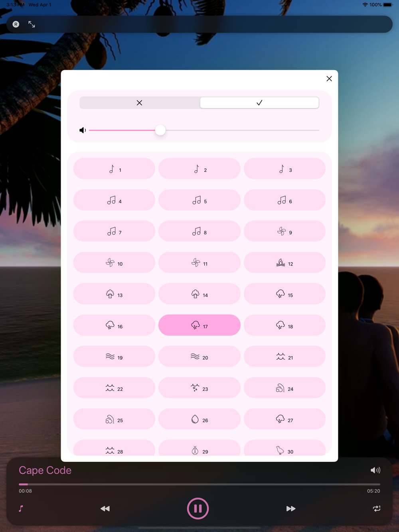The height and width of the screenshot is (532, 399).
Task: Open the music note sounds menu
Action: 21,508
